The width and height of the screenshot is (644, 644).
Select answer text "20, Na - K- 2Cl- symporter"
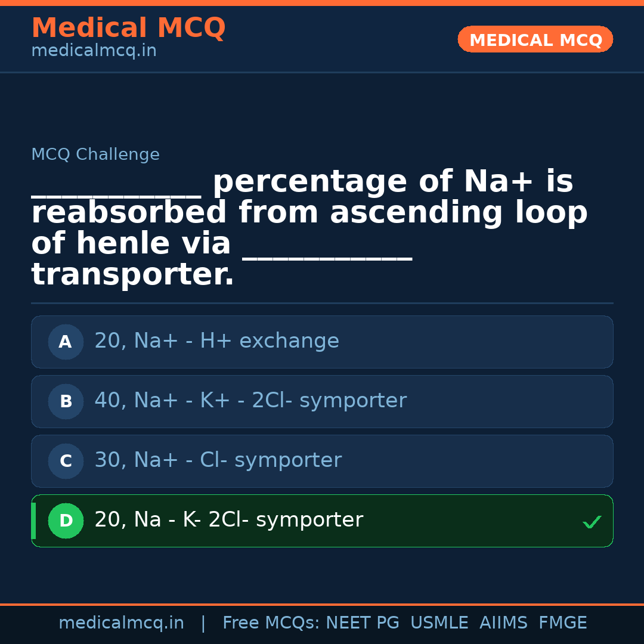228,520
